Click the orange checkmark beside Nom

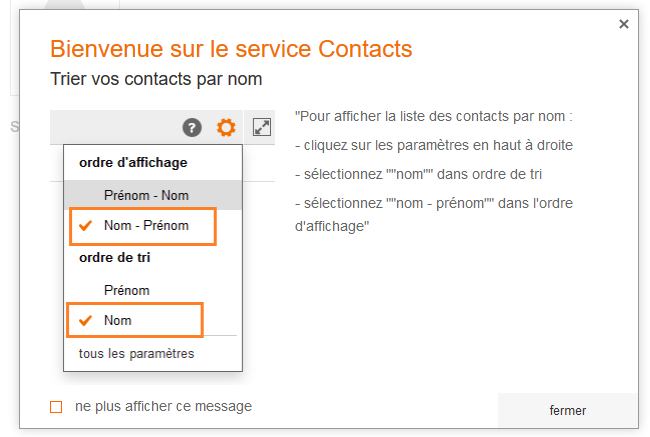[x=84, y=321]
